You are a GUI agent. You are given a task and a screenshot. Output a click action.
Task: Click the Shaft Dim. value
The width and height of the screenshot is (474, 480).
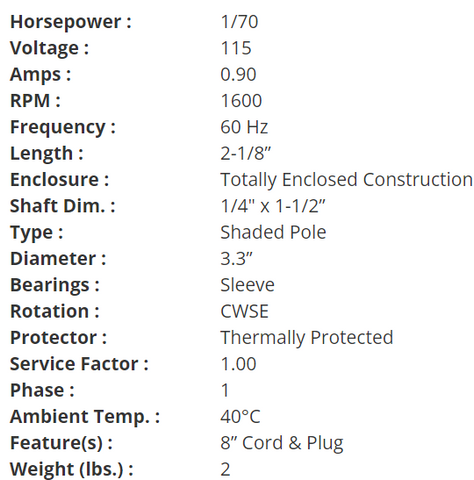tap(273, 206)
